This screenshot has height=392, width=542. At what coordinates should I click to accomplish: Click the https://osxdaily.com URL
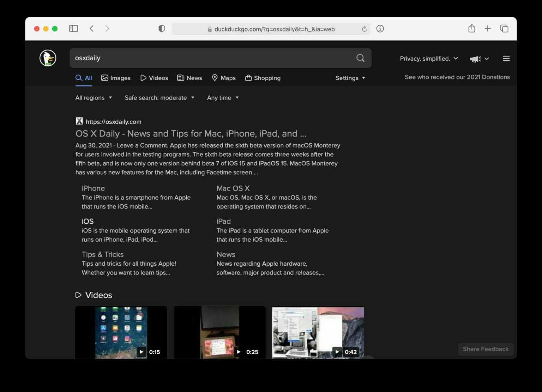pos(114,122)
